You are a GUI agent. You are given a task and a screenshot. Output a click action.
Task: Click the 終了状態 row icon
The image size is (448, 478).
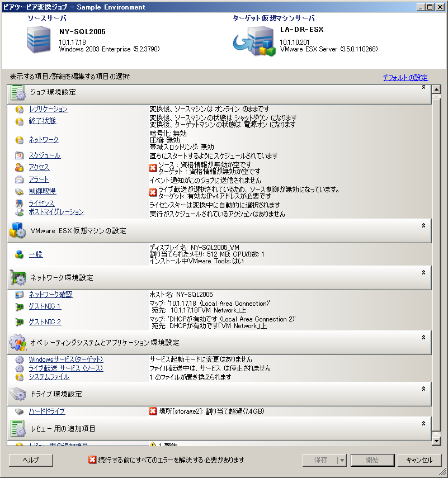(x=19, y=122)
